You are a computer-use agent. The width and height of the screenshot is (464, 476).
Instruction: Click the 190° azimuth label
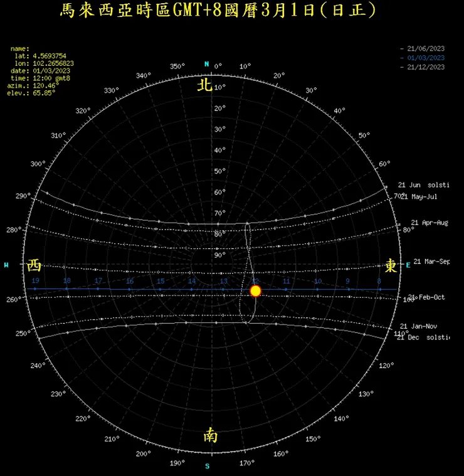(x=177, y=463)
